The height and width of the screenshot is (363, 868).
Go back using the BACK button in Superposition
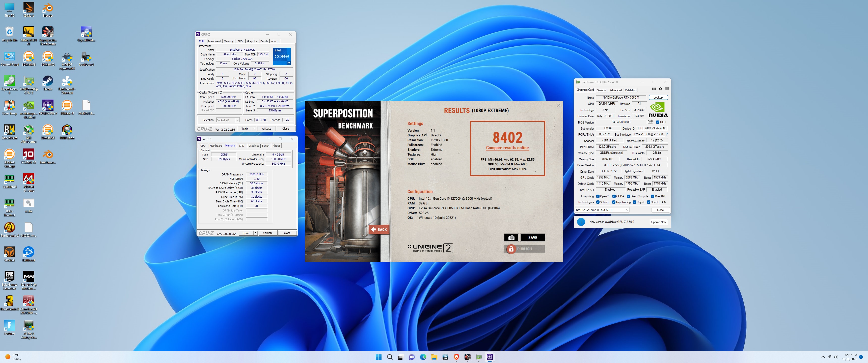pyautogui.click(x=379, y=229)
